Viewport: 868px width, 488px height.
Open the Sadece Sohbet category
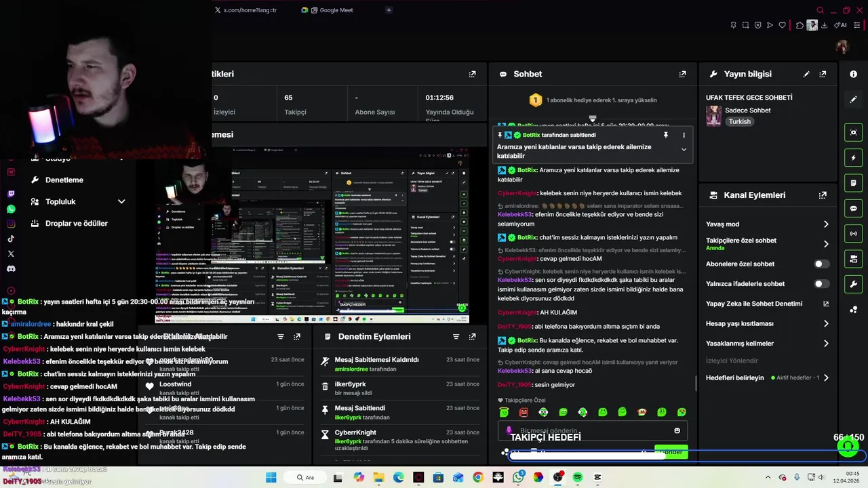pos(748,110)
